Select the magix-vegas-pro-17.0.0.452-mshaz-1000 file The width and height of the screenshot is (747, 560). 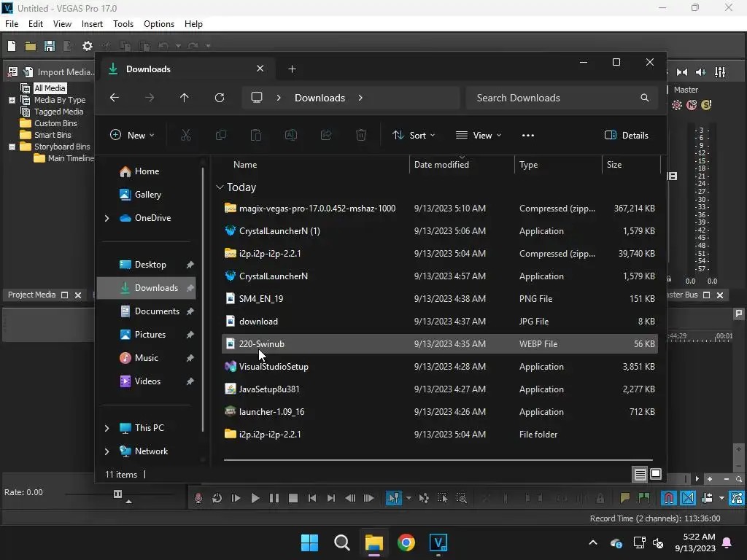coord(440,208)
